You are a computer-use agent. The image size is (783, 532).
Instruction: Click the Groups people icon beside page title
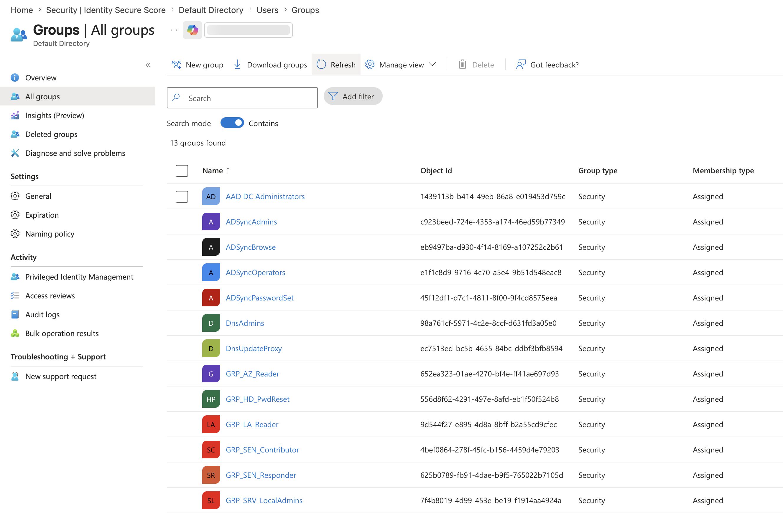click(x=19, y=35)
